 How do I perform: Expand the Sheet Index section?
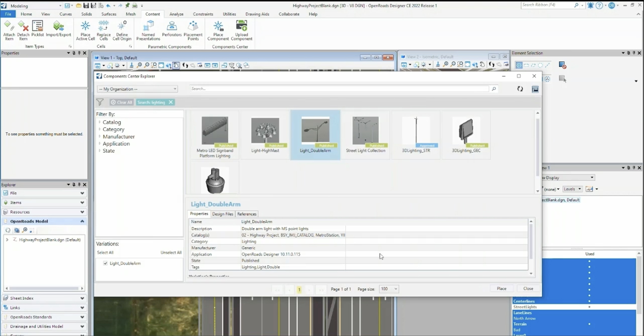(x=82, y=298)
